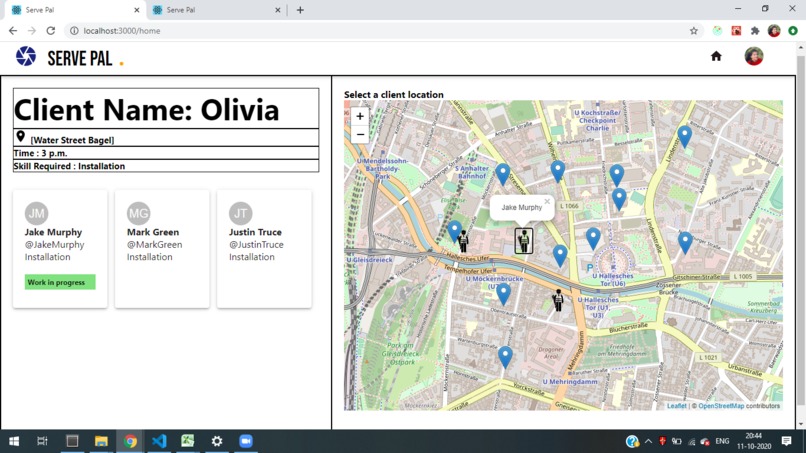Open Mark Green worker card
806x453 pixels.
pyautogui.click(x=162, y=249)
